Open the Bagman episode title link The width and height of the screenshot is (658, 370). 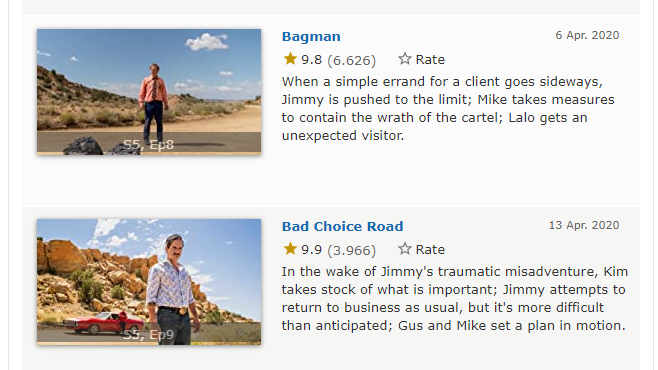(311, 36)
